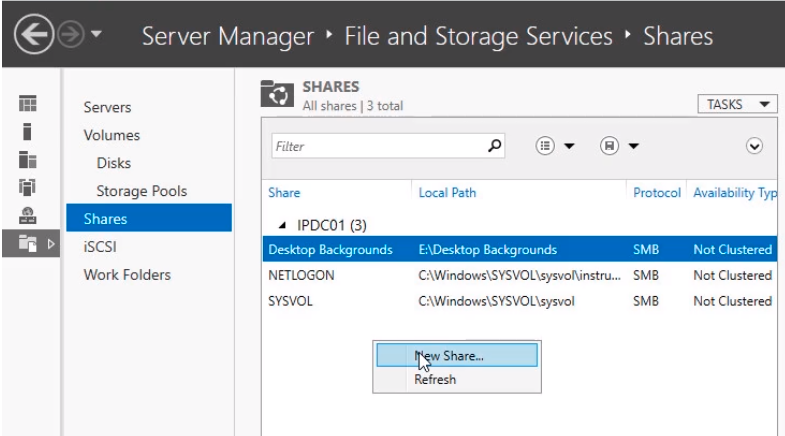
Task: Open the TASKS dropdown menu
Action: pyautogui.click(x=737, y=104)
